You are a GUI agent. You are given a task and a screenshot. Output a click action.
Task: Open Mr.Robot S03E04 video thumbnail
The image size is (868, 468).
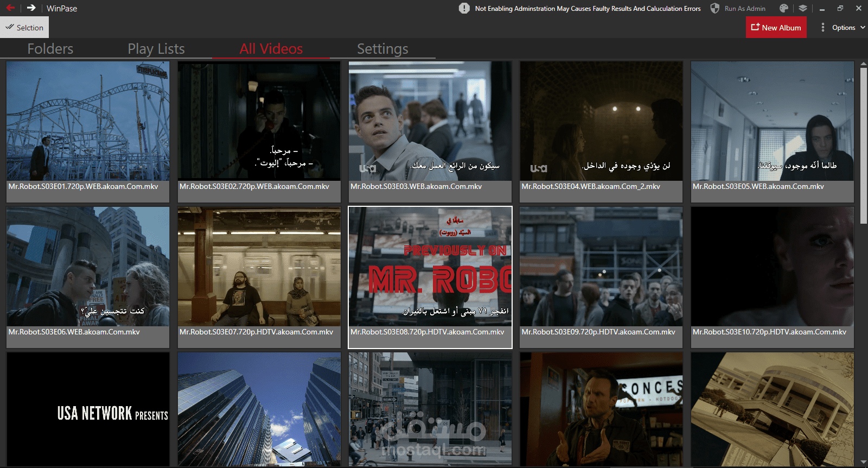pyautogui.click(x=601, y=121)
